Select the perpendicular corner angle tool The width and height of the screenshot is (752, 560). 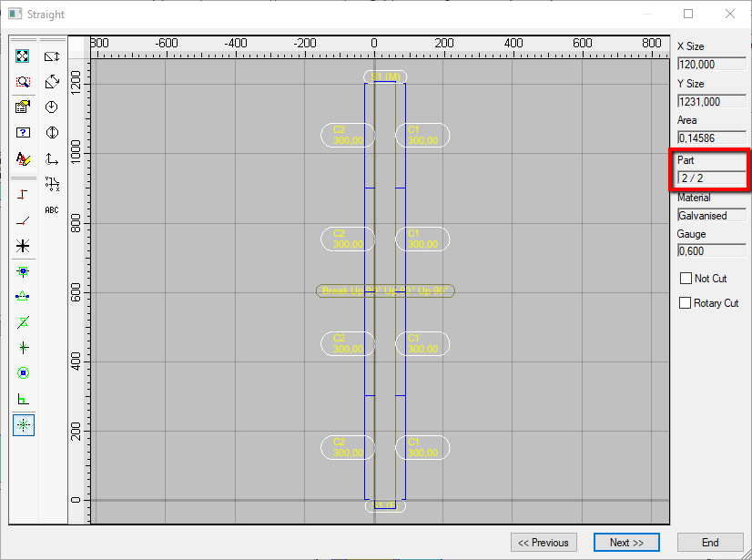click(x=23, y=398)
